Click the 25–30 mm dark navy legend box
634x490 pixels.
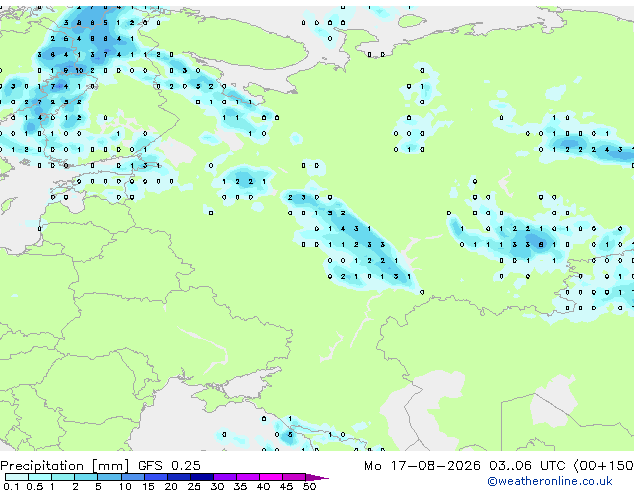[202, 477]
